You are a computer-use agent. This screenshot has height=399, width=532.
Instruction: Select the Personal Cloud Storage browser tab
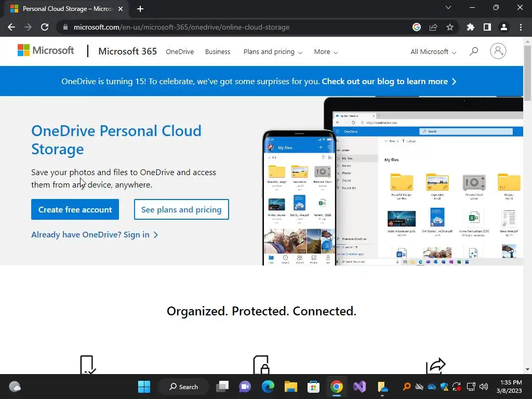point(66,9)
